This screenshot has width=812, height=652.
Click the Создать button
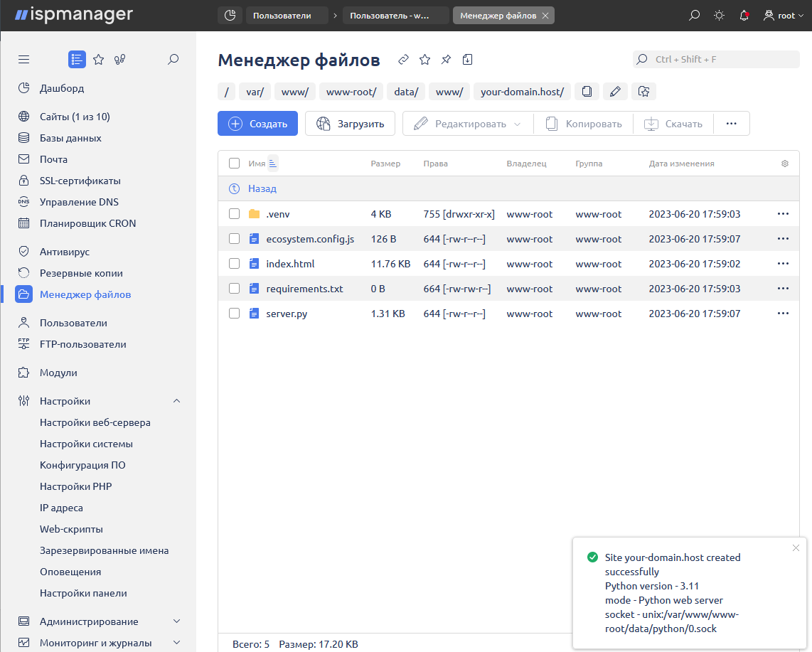click(x=257, y=123)
